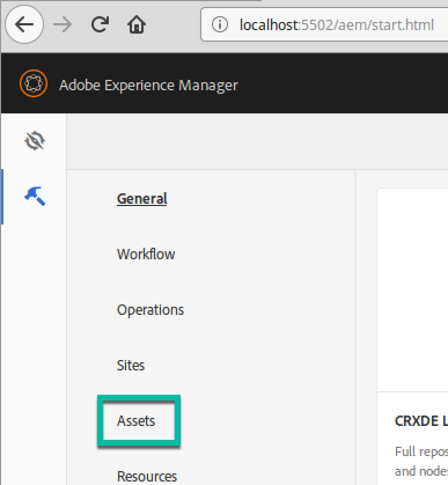Click the CRXDE Lite description text
Image resolution: width=448 pixels, height=485 pixels.
421,461
